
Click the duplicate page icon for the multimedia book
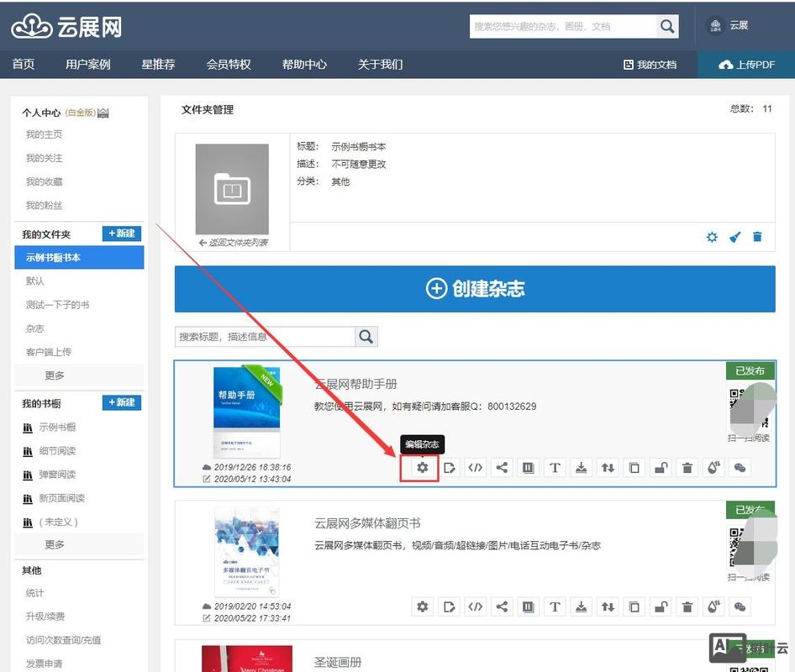coord(634,606)
